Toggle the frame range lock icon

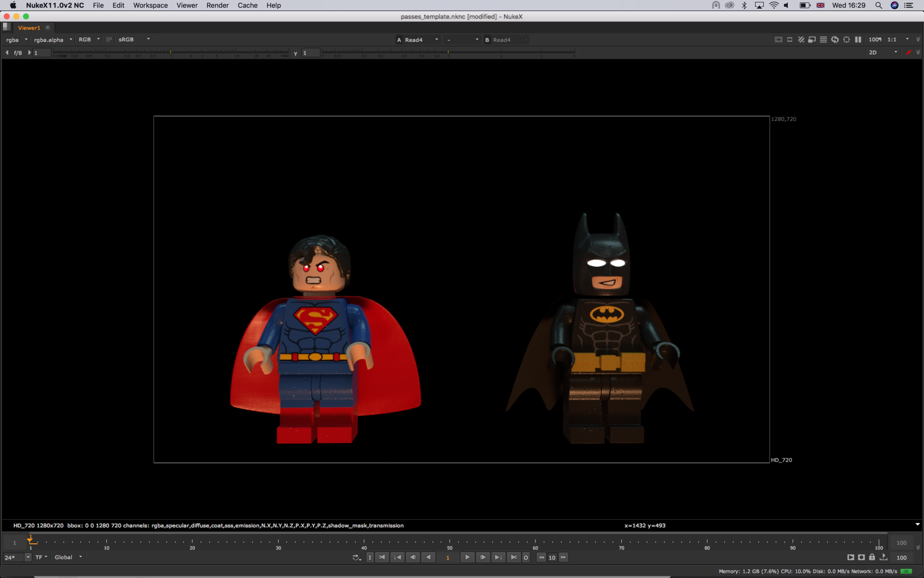[x=872, y=557]
